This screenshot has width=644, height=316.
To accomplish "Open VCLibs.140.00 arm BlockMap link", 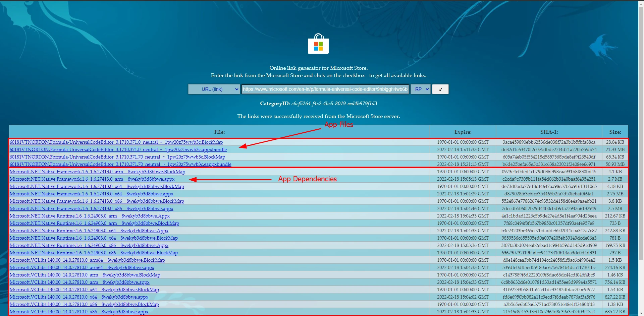I will point(85,275).
